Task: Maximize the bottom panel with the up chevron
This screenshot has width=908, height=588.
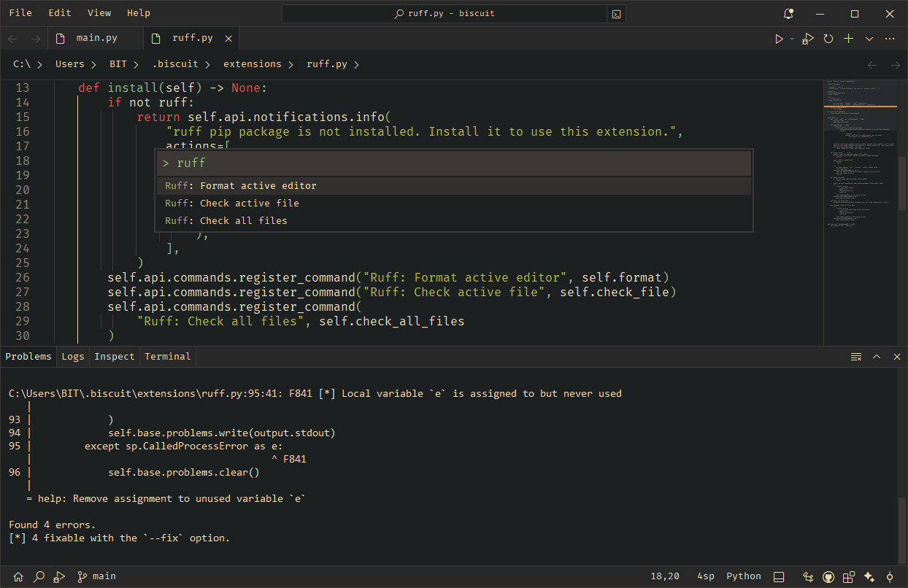Action: 877,357
